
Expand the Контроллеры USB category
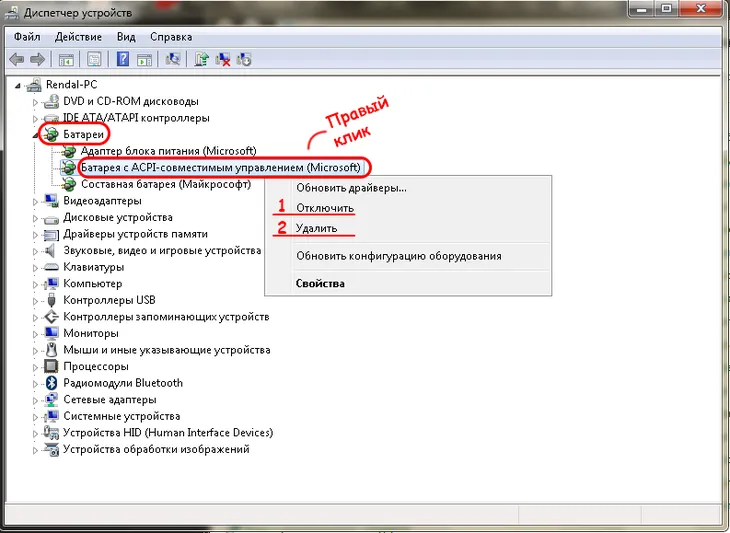click(35, 301)
